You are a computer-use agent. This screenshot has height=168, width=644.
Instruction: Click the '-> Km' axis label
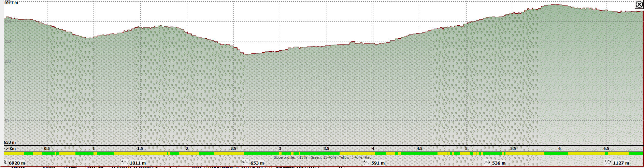[x=10, y=148]
